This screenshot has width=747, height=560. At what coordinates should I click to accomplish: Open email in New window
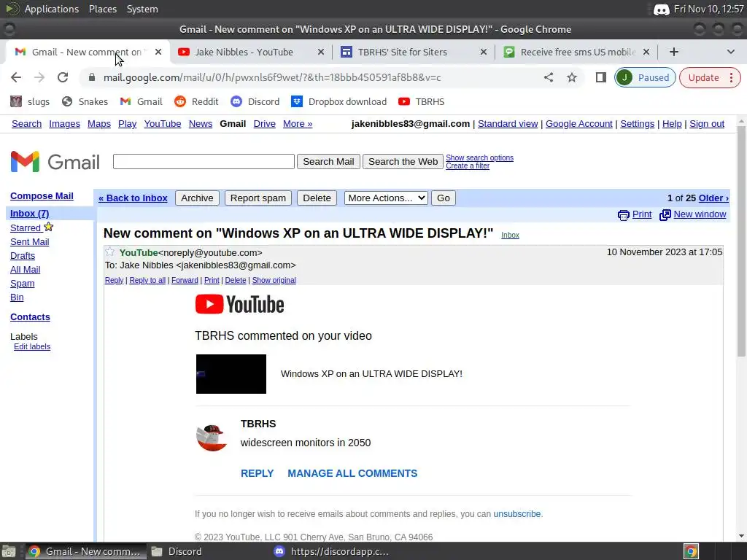(693, 215)
